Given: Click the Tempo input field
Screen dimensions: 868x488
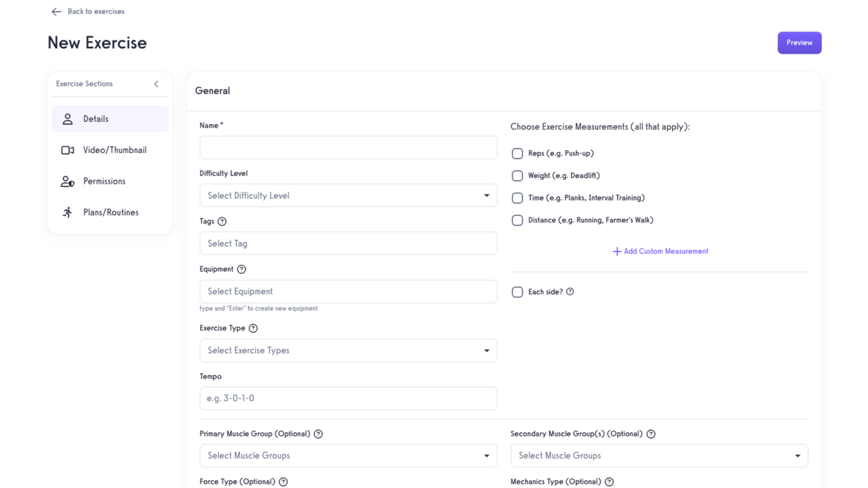Looking at the screenshot, I should coord(348,398).
